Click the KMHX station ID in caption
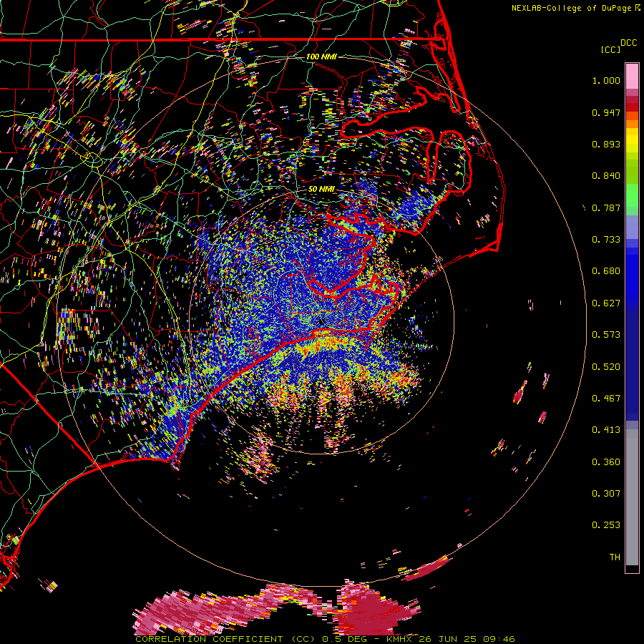Viewport: 644px width, 644px height. pos(399,639)
